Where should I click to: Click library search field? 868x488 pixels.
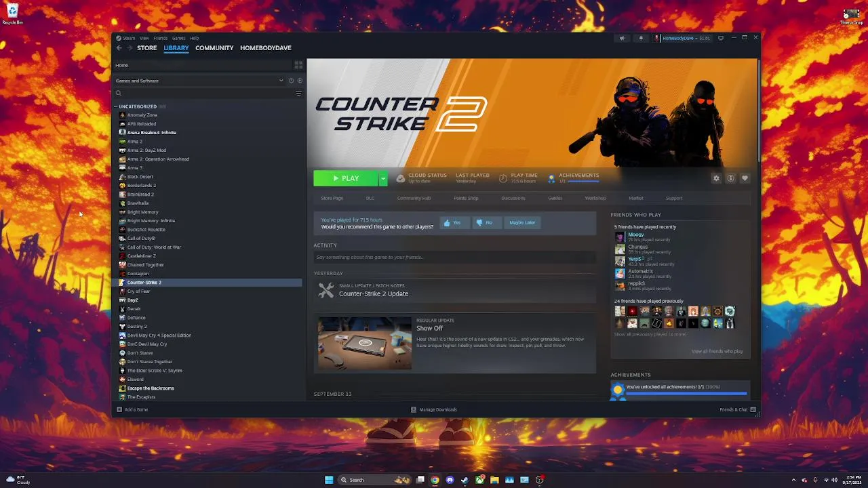203,94
